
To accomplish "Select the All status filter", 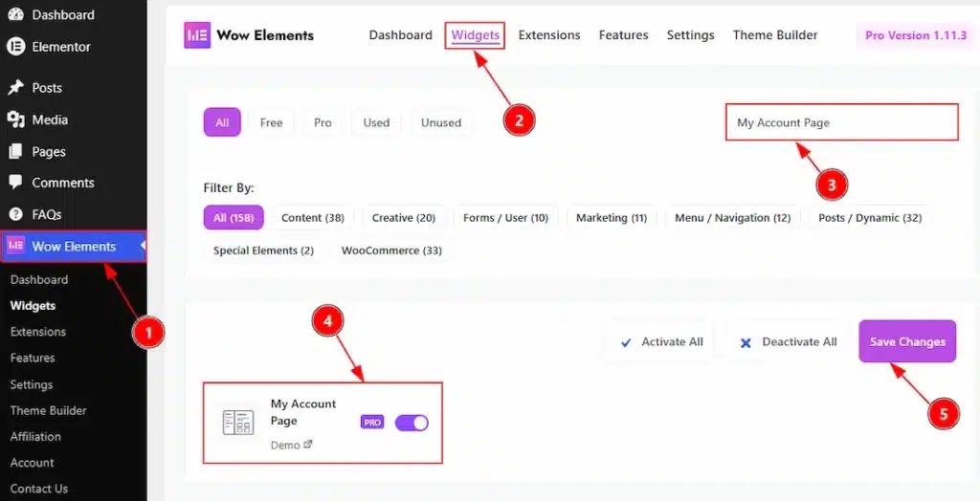I will [222, 122].
